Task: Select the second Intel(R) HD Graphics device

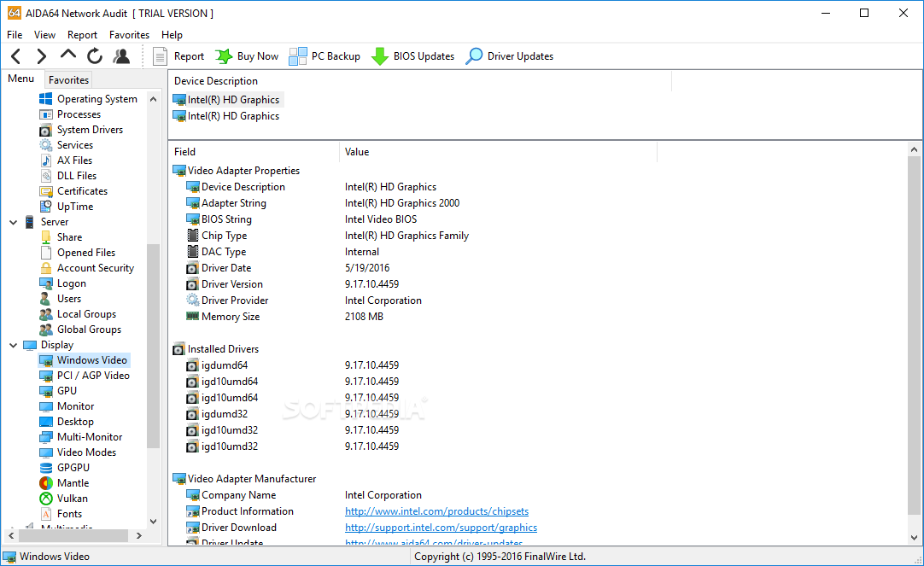Action: [x=226, y=116]
